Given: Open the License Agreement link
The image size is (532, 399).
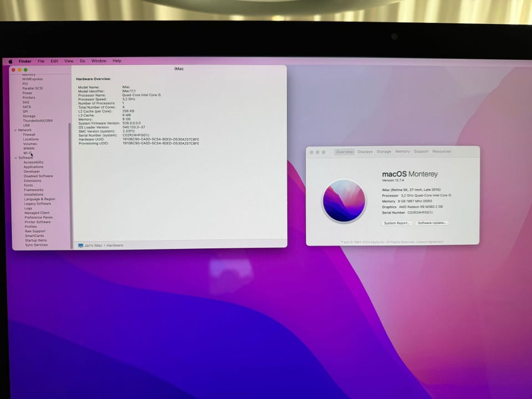Looking at the screenshot, I should [429, 242].
